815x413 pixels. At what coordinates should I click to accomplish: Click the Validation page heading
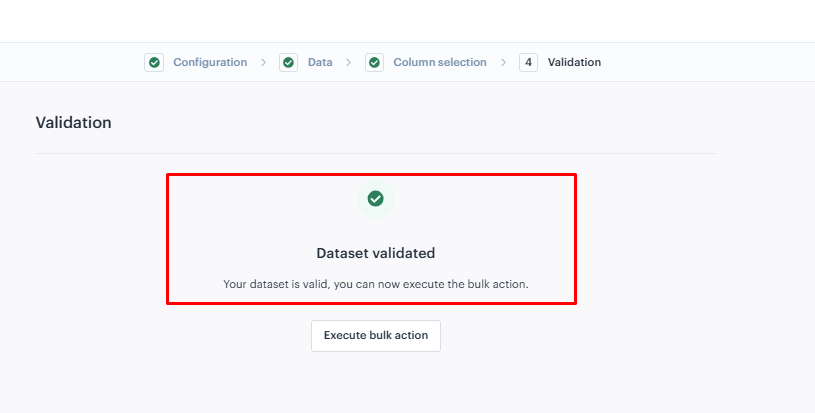[73, 123]
